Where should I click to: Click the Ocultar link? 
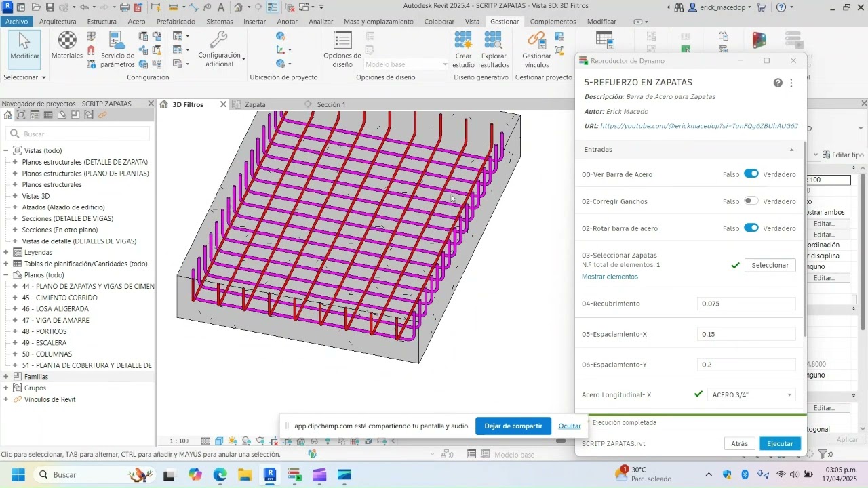(570, 426)
